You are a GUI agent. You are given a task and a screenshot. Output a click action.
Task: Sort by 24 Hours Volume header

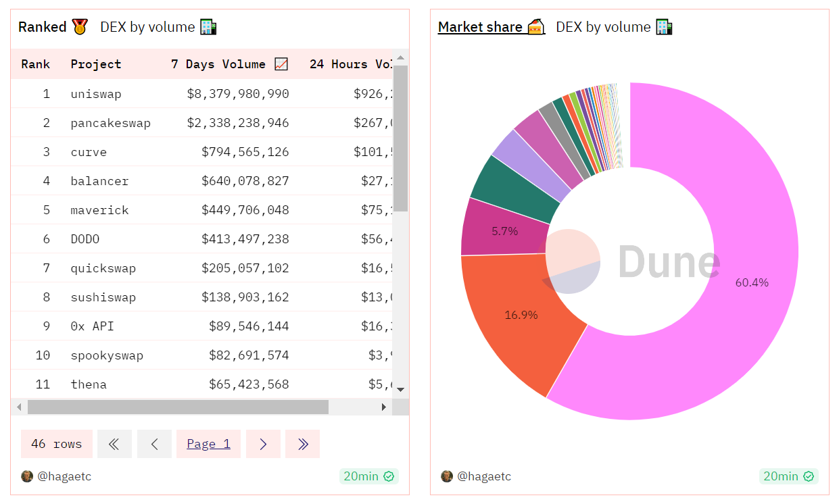(x=351, y=64)
